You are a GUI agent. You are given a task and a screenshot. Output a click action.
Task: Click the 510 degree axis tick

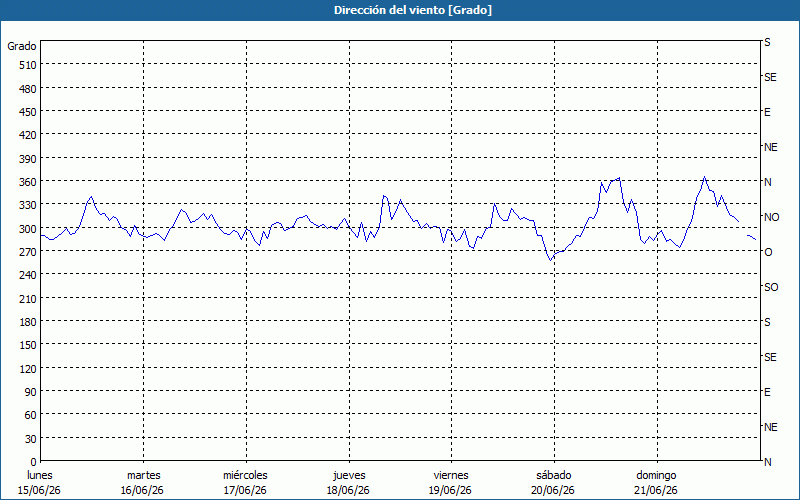pyautogui.click(x=28, y=65)
